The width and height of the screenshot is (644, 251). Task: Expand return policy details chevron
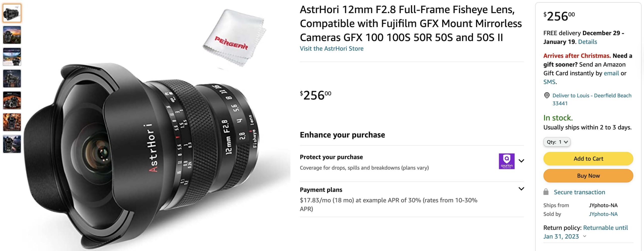(585, 236)
